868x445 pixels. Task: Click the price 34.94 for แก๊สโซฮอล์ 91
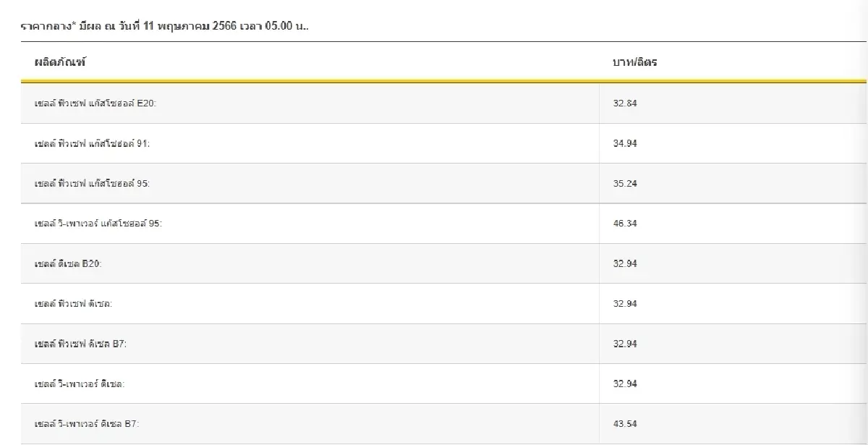[625, 144]
